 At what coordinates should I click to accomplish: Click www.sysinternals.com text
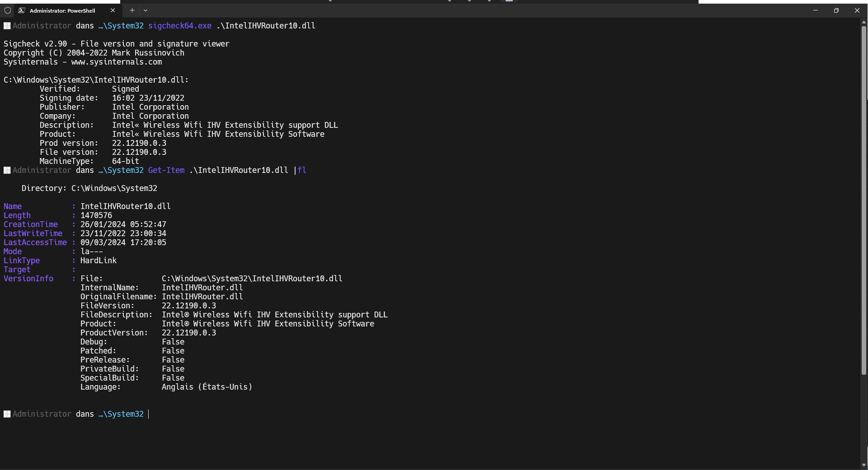(117, 62)
